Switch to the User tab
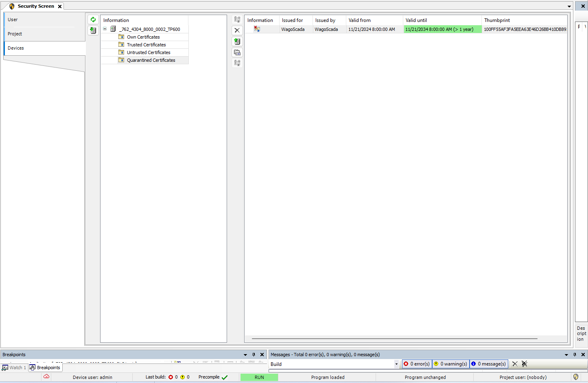 tap(13, 20)
